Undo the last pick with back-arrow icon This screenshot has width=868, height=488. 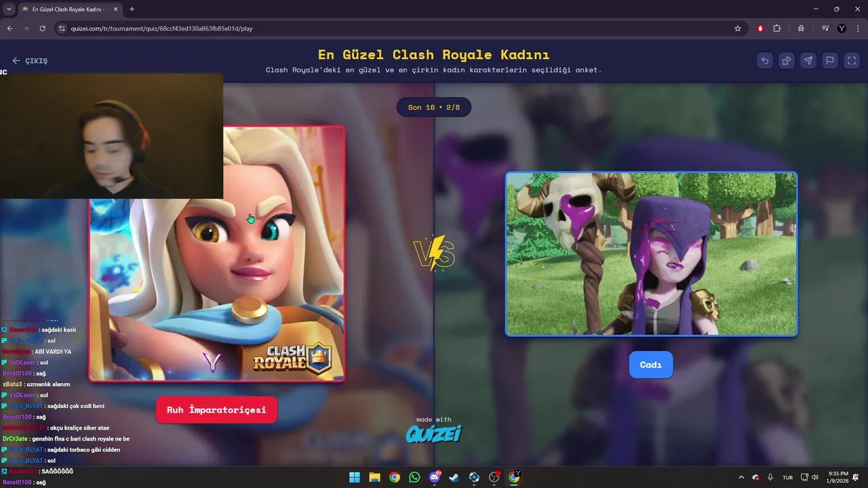(x=765, y=60)
